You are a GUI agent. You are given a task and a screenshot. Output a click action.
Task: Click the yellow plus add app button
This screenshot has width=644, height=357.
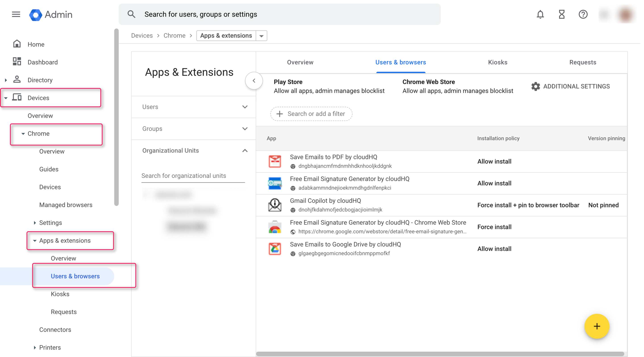[x=596, y=326]
